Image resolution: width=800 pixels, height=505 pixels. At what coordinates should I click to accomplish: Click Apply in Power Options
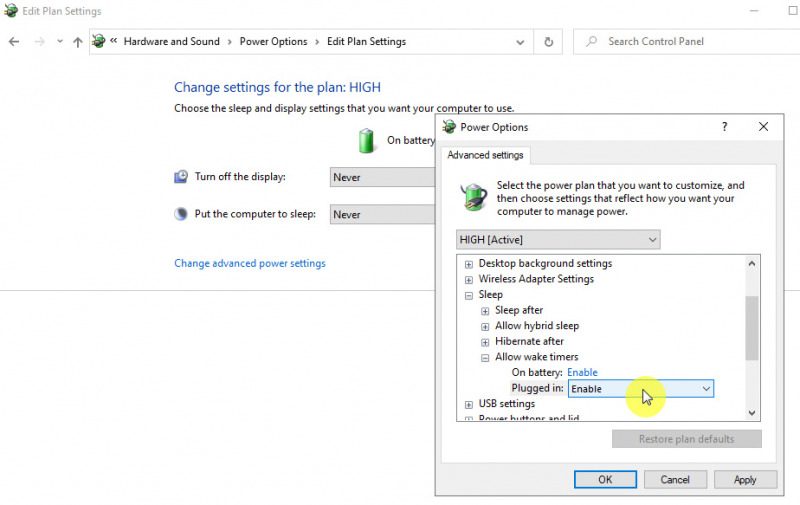click(745, 479)
